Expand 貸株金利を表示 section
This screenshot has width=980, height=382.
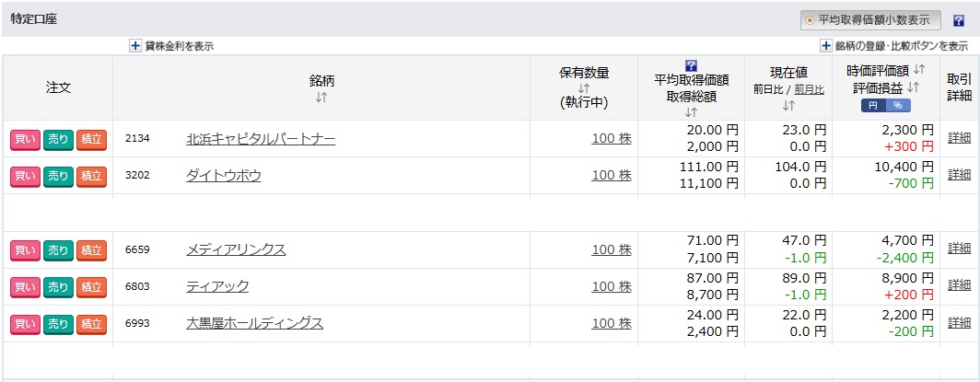point(172,46)
